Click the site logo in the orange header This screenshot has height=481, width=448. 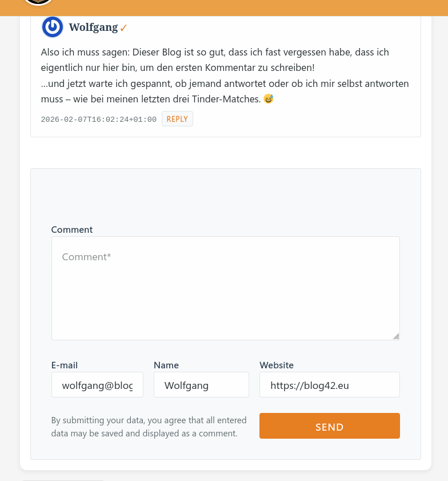click(38, 2)
